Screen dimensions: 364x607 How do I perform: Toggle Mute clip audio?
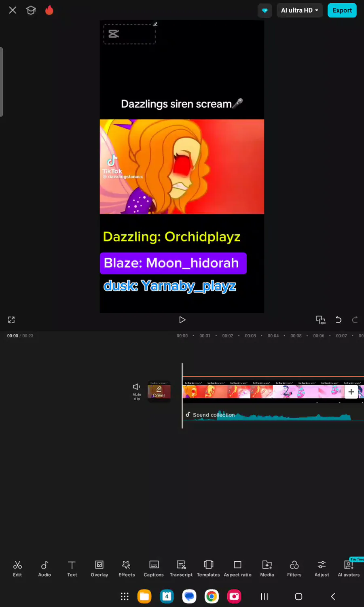point(137,391)
